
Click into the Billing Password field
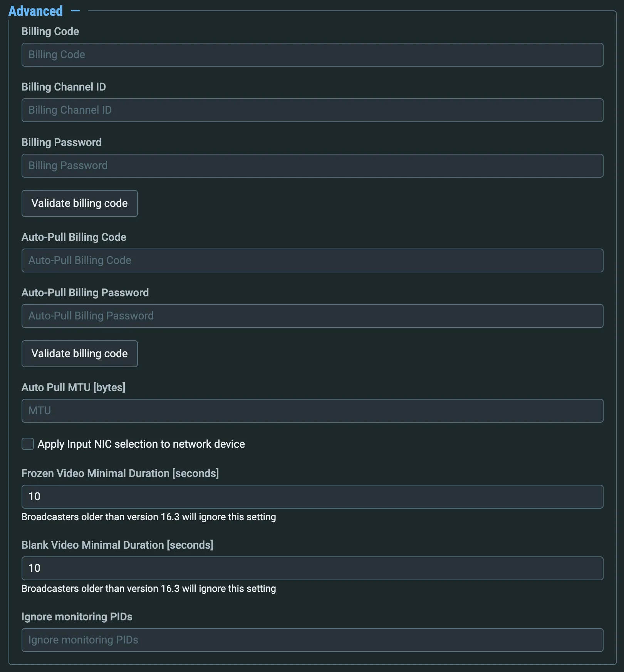pos(312,166)
